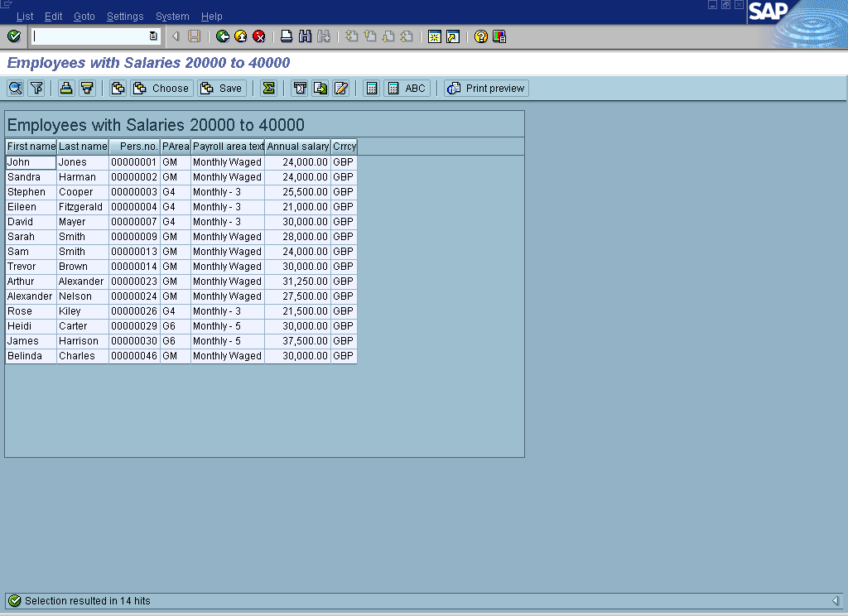Screen dimensions: 848x616
Task: Open the Goto menu
Action: (x=84, y=17)
